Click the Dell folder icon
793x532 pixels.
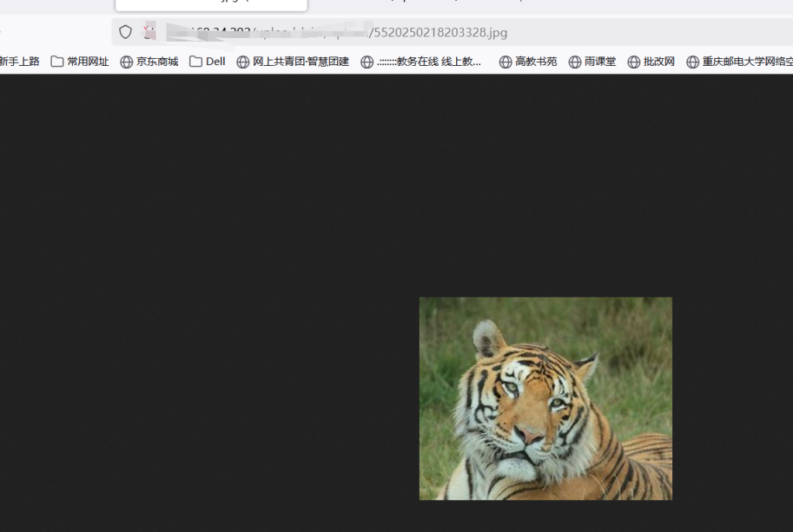click(x=196, y=62)
